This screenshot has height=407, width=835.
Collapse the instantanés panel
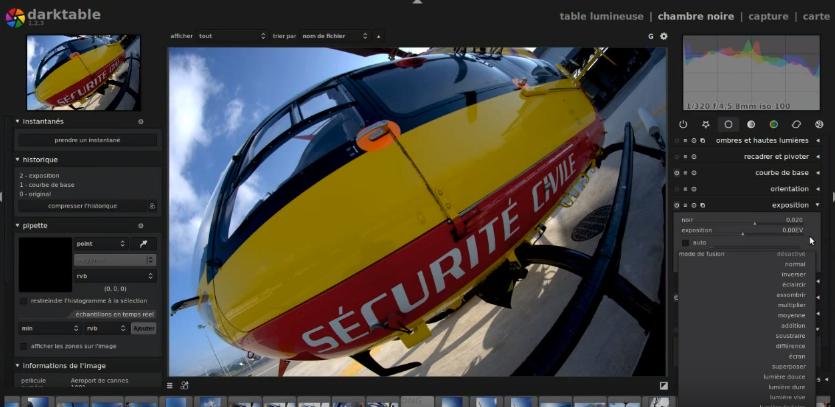click(x=18, y=121)
